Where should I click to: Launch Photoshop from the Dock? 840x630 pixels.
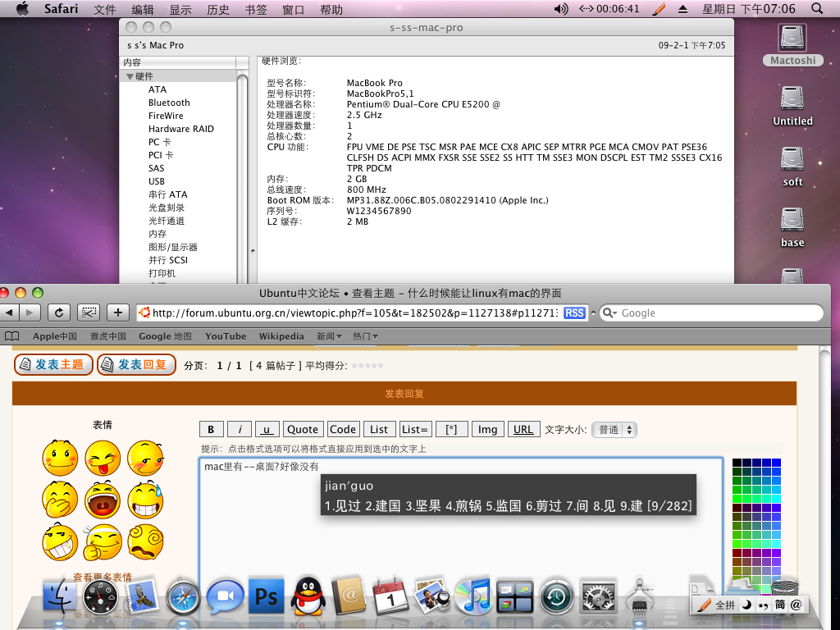[x=267, y=596]
